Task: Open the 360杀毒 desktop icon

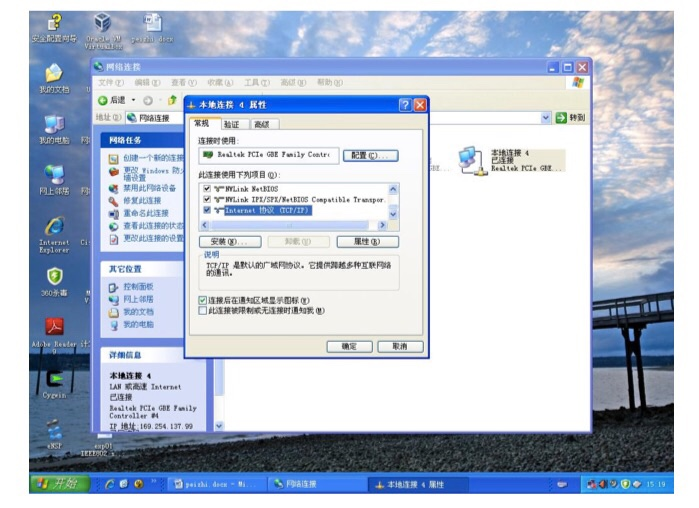Action: point(54,282)
